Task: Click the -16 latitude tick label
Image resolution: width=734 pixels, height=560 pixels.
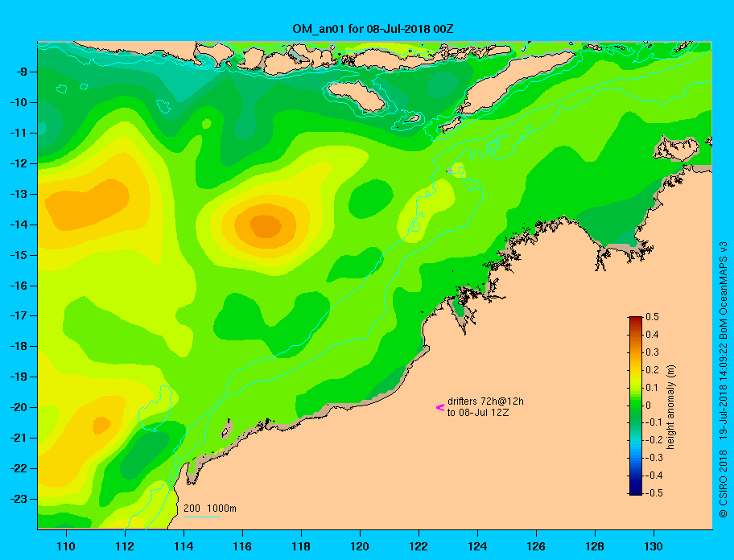Action: [19, 286]
